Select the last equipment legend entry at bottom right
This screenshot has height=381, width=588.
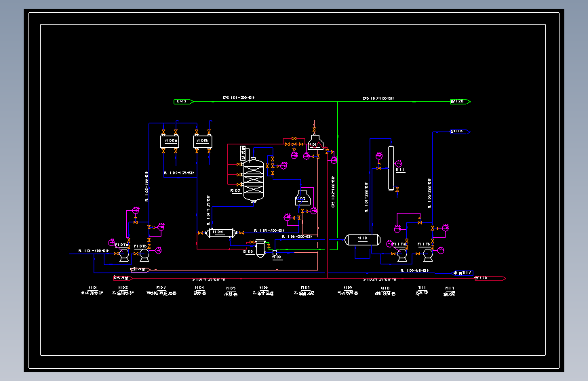click(449, 291)
